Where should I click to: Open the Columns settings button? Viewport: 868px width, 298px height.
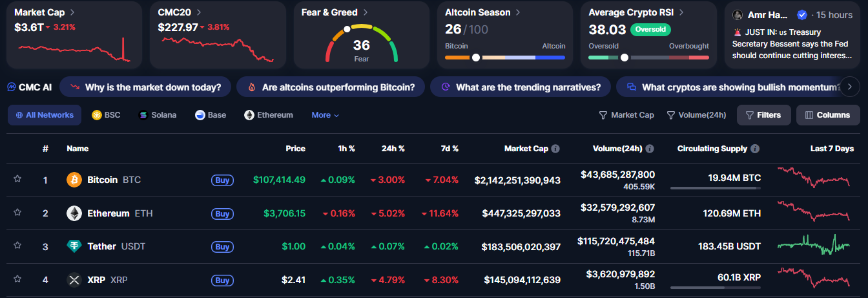pos(827,115)
